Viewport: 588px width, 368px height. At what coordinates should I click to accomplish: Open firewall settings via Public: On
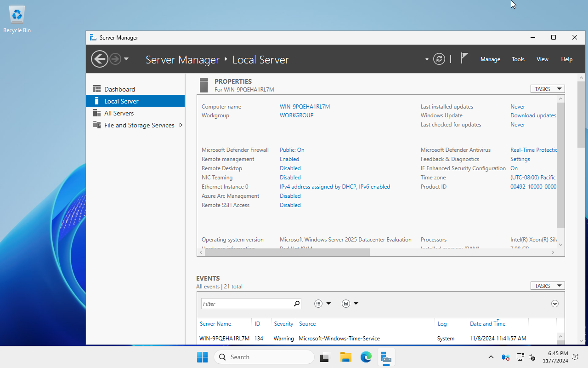click(292, 150)
